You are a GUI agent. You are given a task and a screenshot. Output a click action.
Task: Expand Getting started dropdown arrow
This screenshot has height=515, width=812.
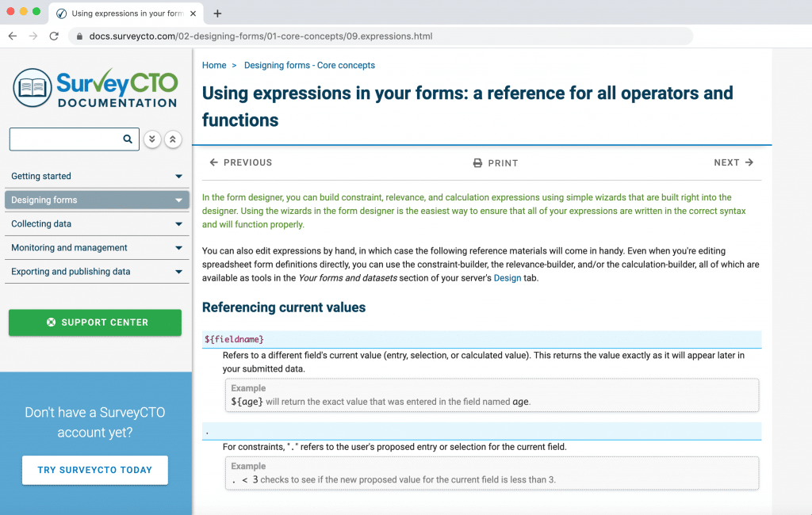click(x=178, y=177)
